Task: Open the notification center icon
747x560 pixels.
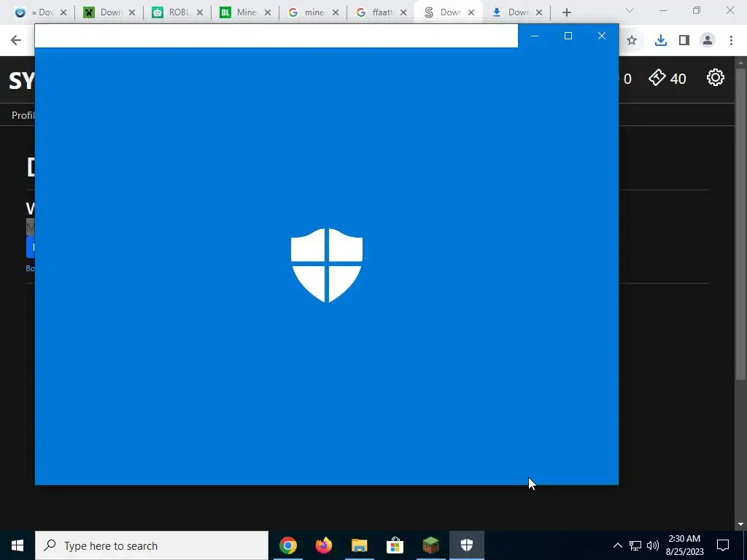Action: (x=723, y=545)
